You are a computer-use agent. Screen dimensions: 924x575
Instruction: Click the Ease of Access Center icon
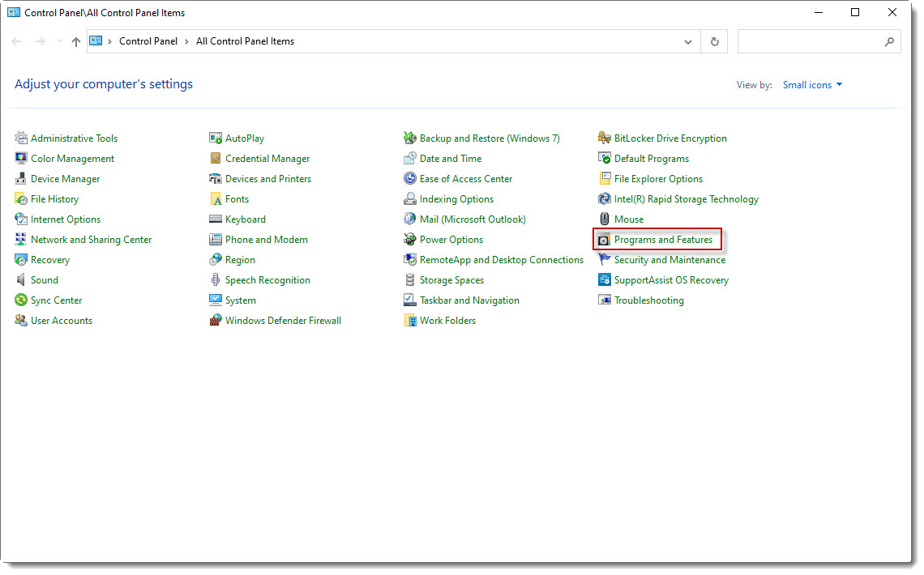[410, 179]
